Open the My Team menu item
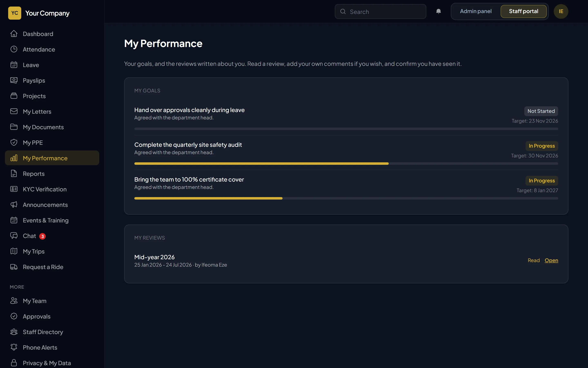Screen dimensions: 588x368 (x=52, y=301)
